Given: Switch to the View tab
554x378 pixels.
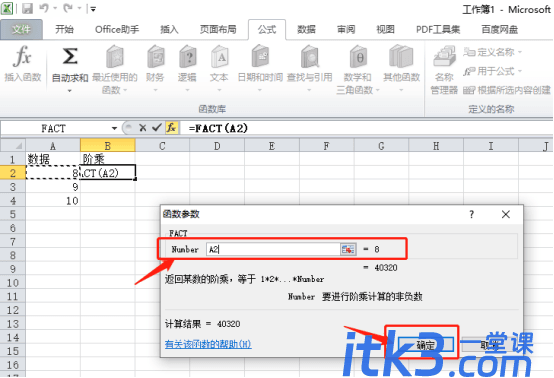Looking at the screenshot, I should click(385, 30).
